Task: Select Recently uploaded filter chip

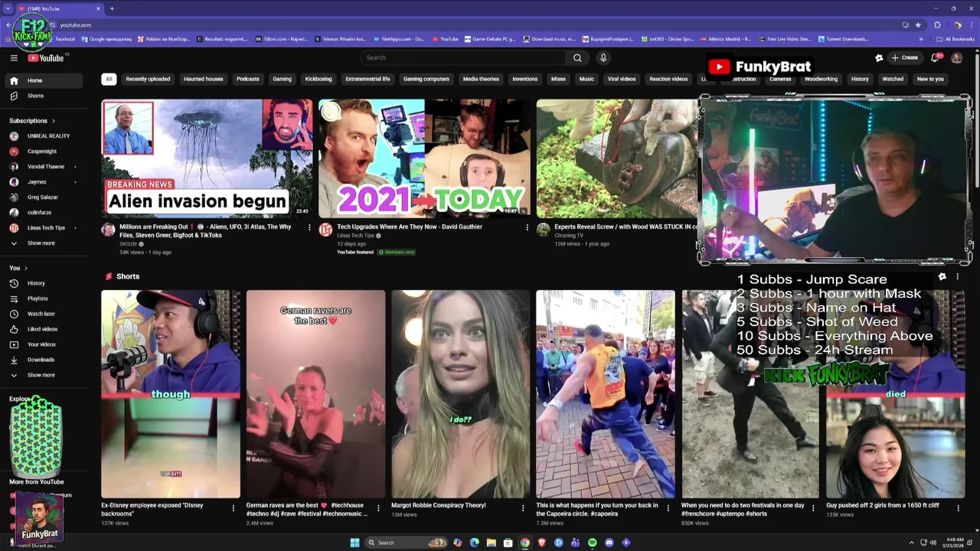Action: click(x=148, y=79)
